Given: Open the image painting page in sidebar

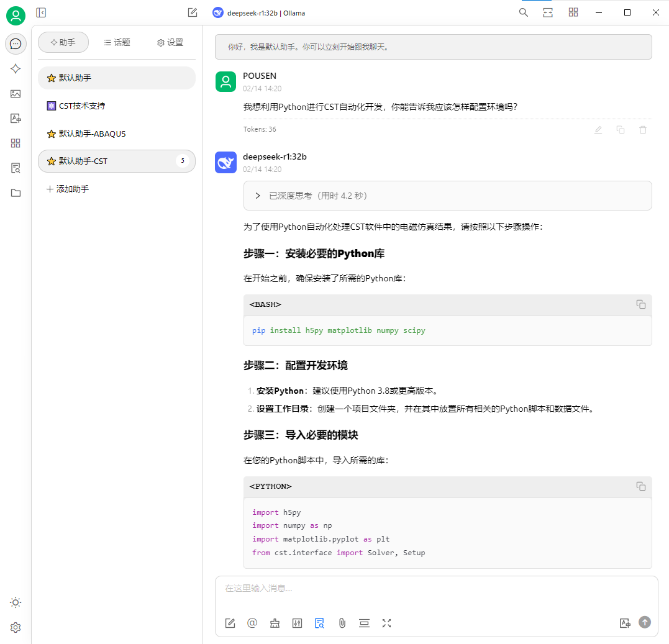Looking at the screenshot, I should coord(16,94).
